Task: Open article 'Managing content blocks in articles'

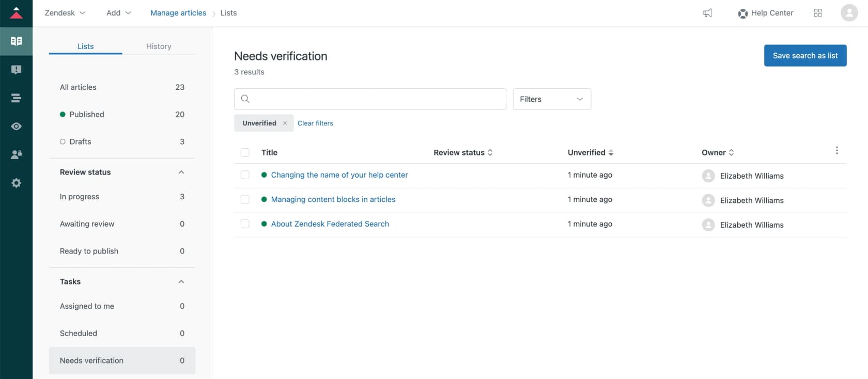Action: pos(333,199)
